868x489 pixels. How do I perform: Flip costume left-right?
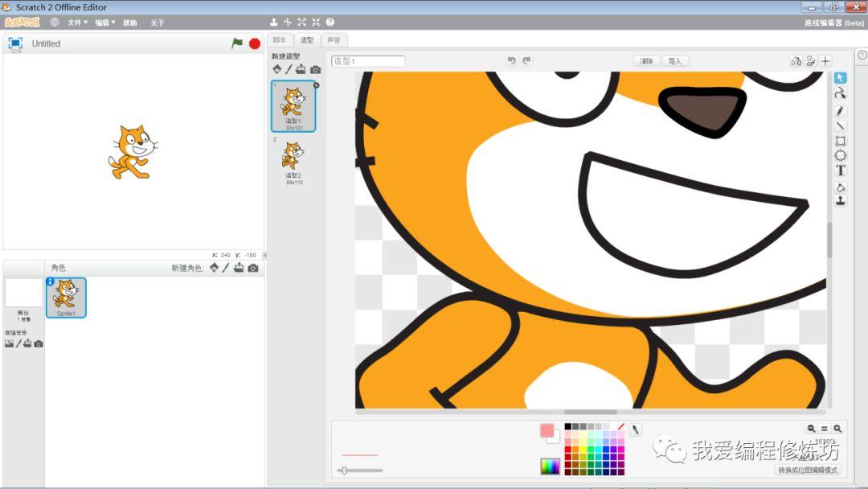(x=796, y=61)
